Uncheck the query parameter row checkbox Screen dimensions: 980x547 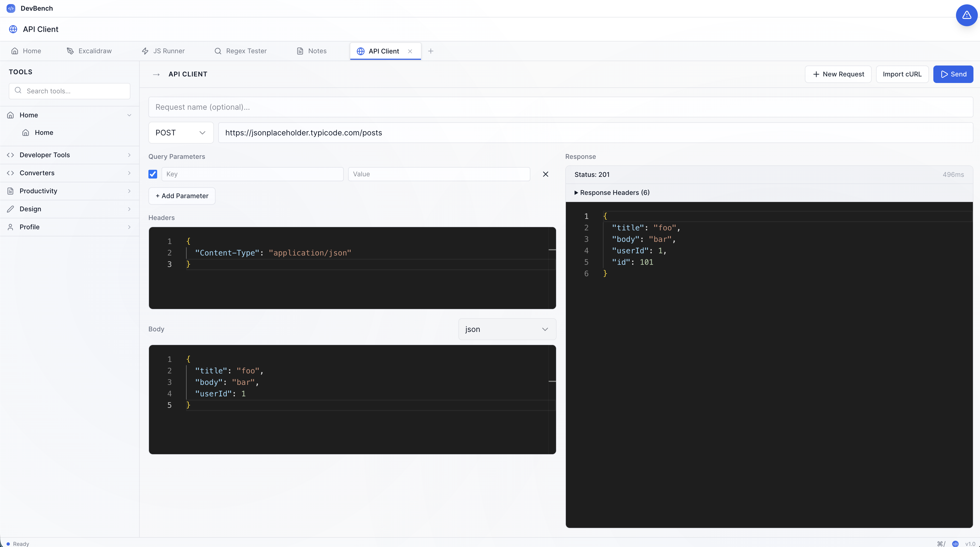[x=153, y=174]
